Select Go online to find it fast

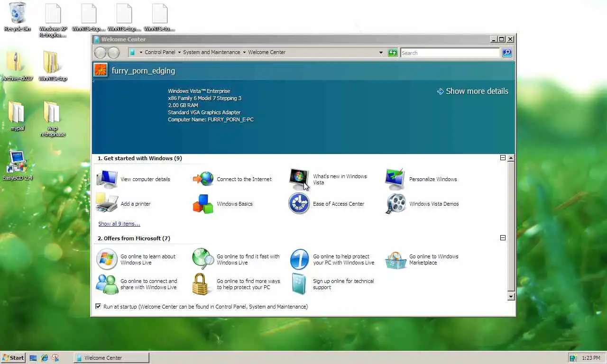236,260
